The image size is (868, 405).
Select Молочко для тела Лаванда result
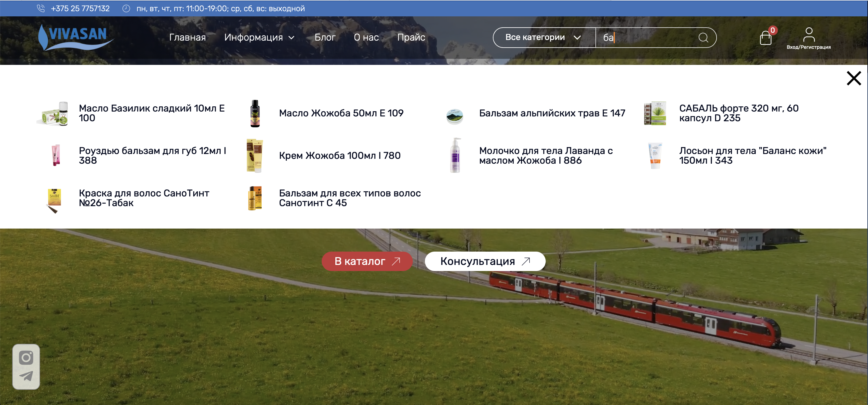(546, 156)
